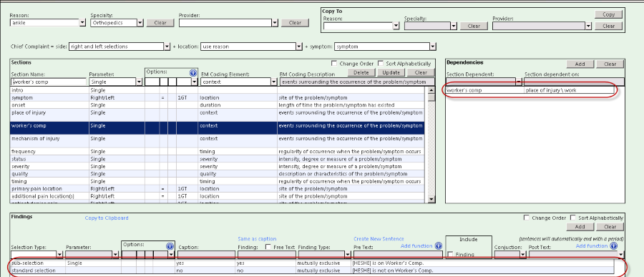This screenshot has height=277, width=644.
Task: Click the Same as caption link
Action: coord(257,239)
